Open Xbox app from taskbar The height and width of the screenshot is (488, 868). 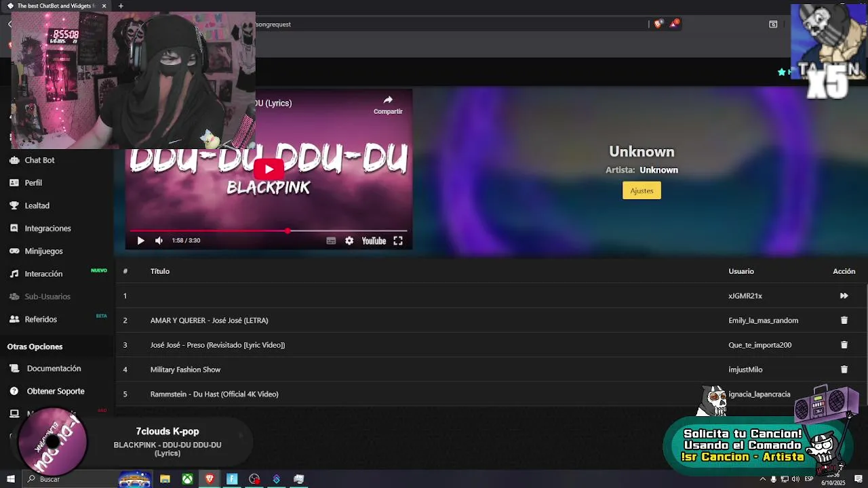187,479
